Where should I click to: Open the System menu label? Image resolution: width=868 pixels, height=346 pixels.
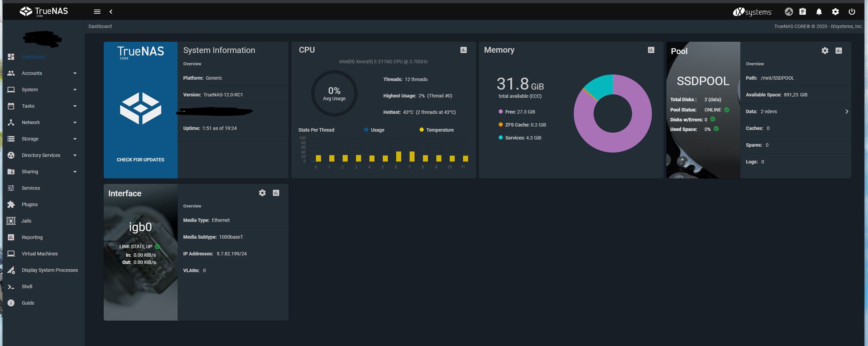[x=30, y=90]
